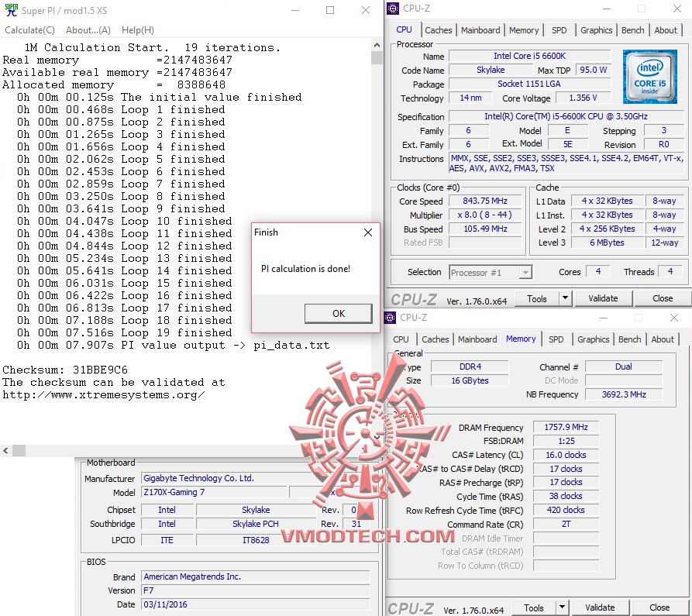
Task: Click Validate in lower CPU-Z window
Action: point(600,607)
